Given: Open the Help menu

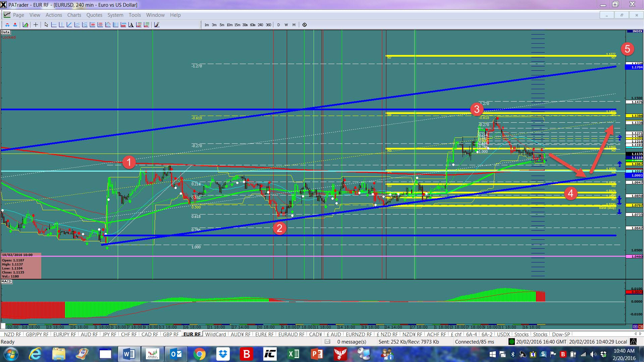Looking at the screenshot, I should (x=175, y=15).
